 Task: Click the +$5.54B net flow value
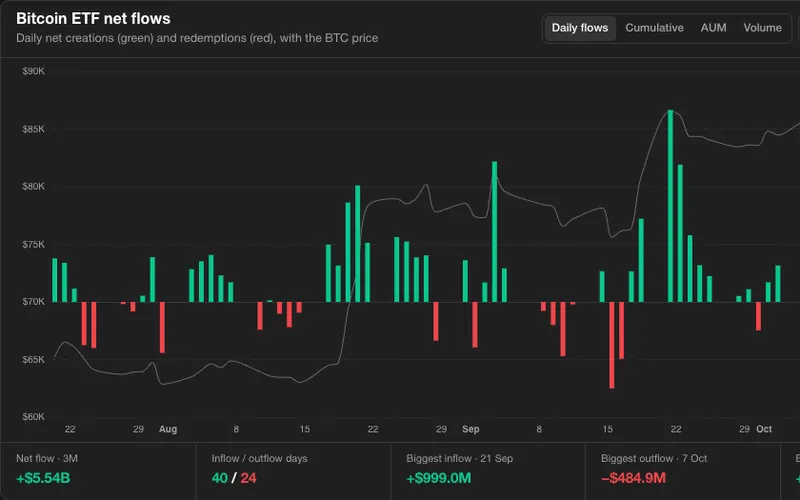[x=43, y=478]
